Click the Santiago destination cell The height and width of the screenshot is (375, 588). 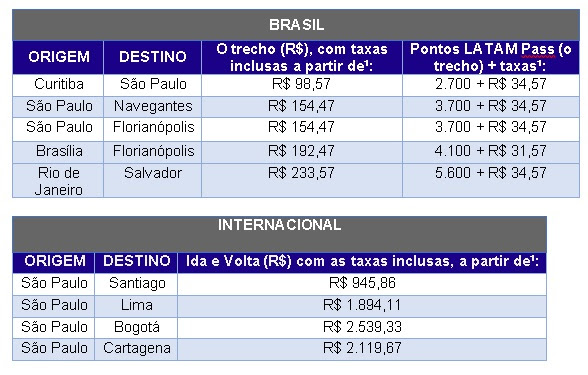pyautogui.click(x=136, y=284)
